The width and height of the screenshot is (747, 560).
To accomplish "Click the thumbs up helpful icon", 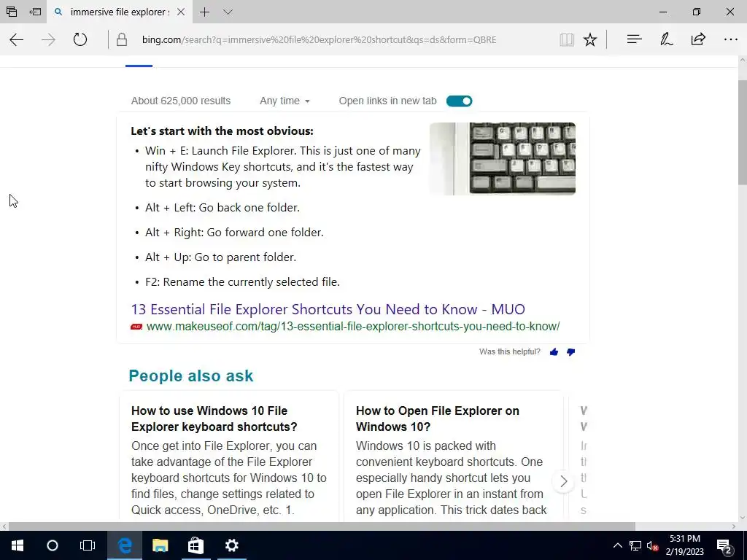I will pyautogui.click(x=554, y=352).
